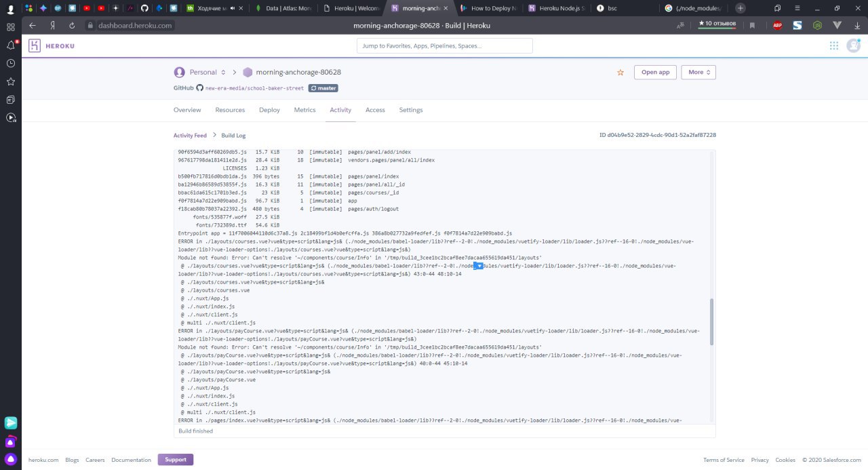Switch to the Access tab
Screen dimensions: 868x470
click(375, 110)
